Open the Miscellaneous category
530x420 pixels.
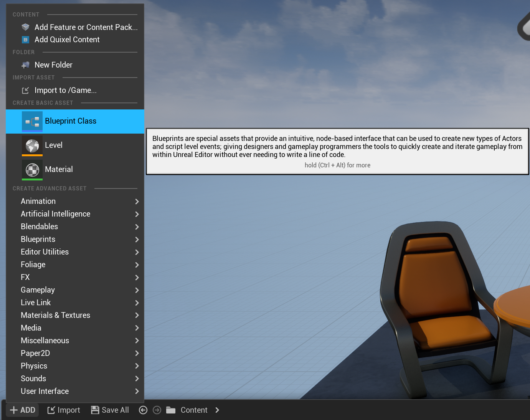tap(75, 341)
